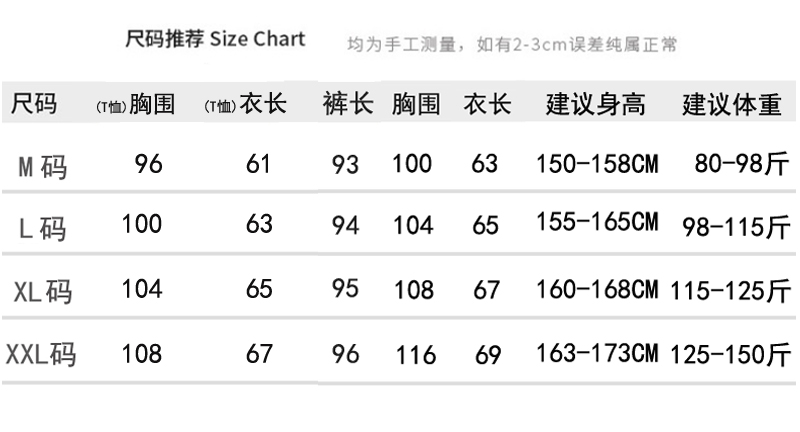Select the "M码" size row label

click(x=43, y=165)
